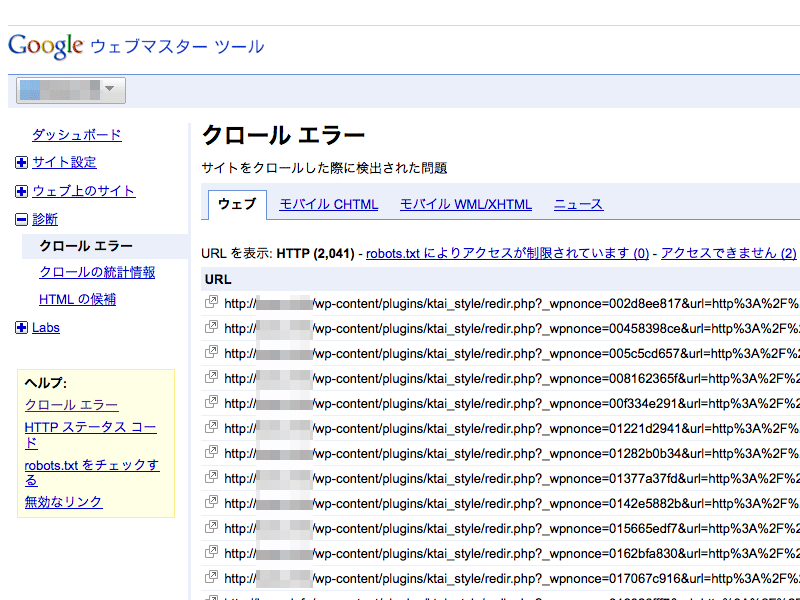800x600 pixels.
Task: Open external link icon for wpnonce=01377a37fd row
Action: 211,477
